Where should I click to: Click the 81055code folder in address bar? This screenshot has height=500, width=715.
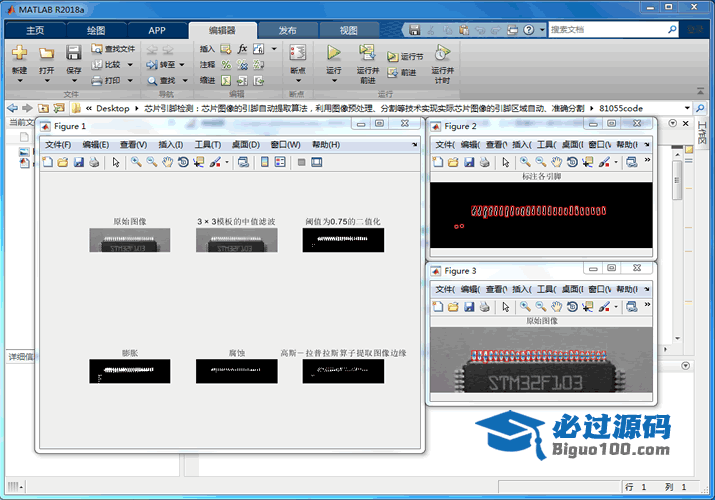621,108
